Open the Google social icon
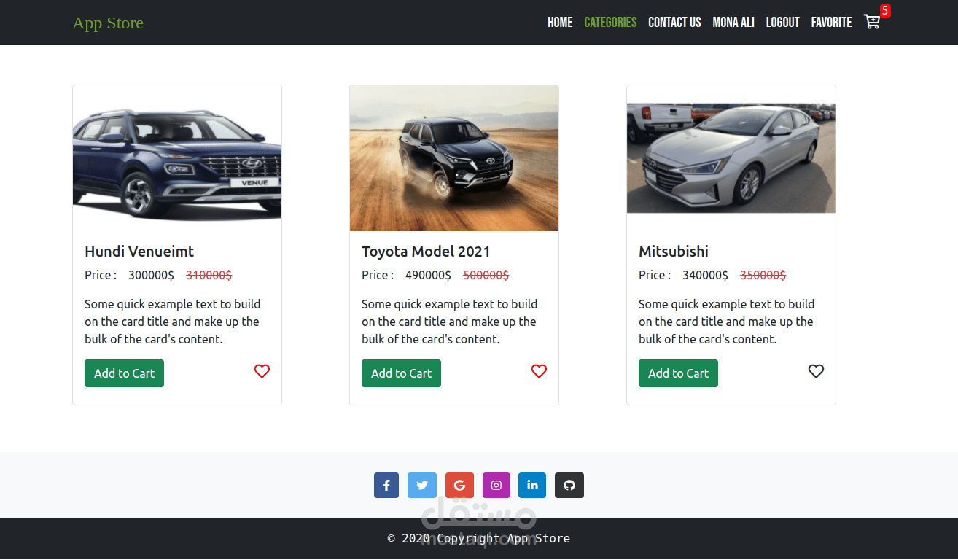 pos(459,485)
